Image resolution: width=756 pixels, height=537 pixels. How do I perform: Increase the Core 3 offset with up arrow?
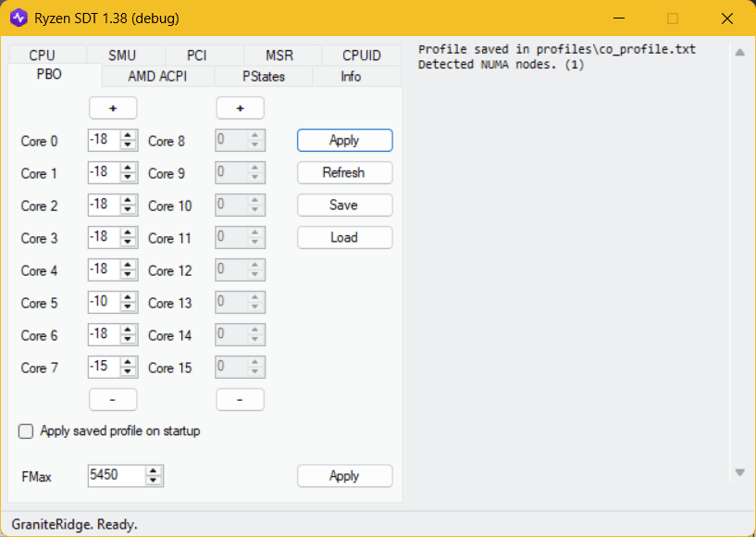point(128,232)
